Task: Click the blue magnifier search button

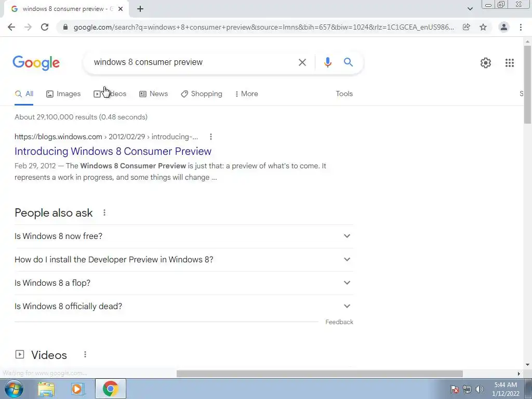Action: click(x=348, y=62)
